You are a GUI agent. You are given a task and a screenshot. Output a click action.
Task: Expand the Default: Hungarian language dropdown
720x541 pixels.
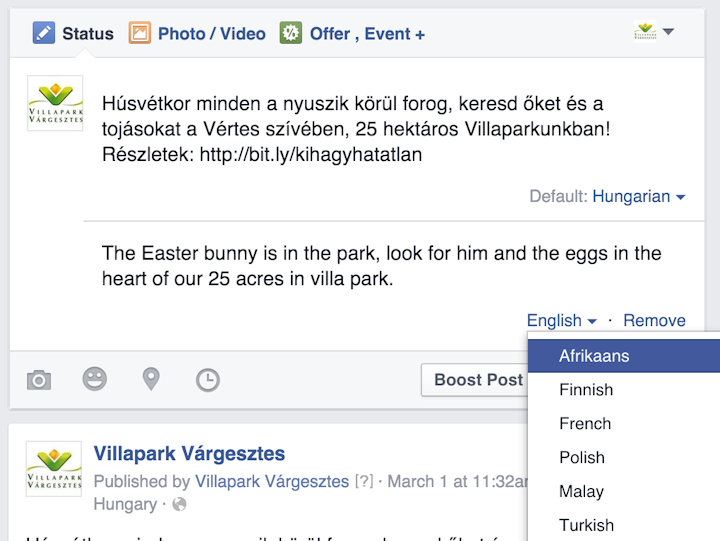click(639, 197)
